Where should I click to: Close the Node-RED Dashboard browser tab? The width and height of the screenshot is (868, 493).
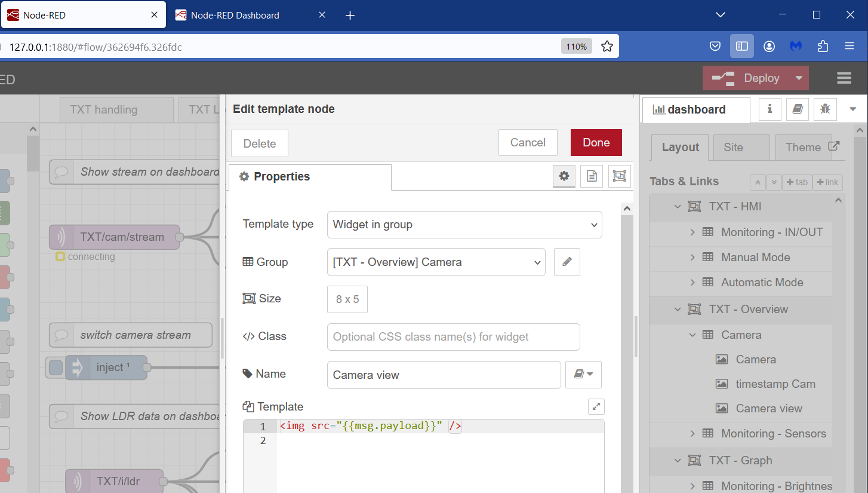pyautogui.click(x=322, y=15)
